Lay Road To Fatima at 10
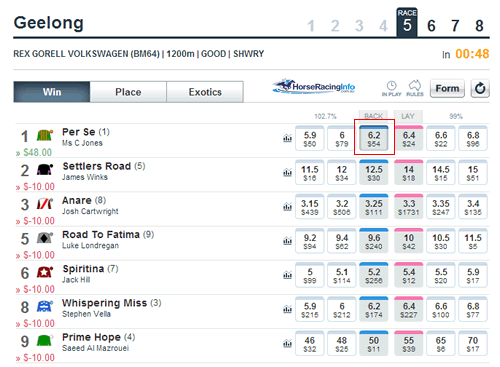Screen dimensions: 500x367 (x=409, y=241)
